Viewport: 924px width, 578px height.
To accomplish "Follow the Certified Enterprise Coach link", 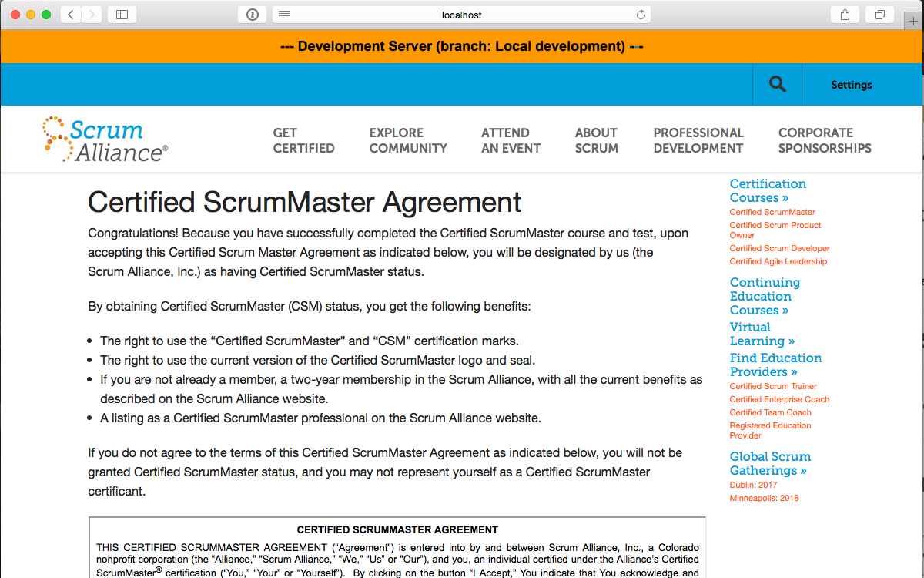I will click(x=780, y=399).
